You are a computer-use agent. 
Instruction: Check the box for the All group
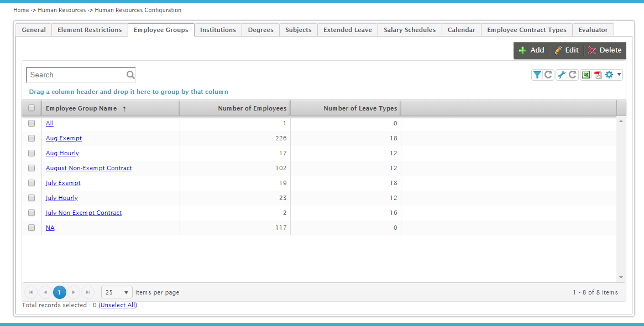click(32, 123)
